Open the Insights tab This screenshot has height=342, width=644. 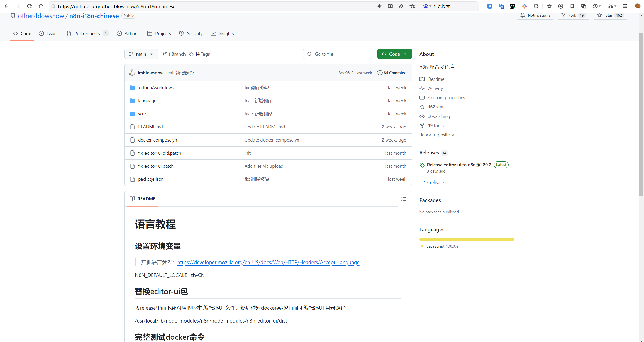pos(222,33)
